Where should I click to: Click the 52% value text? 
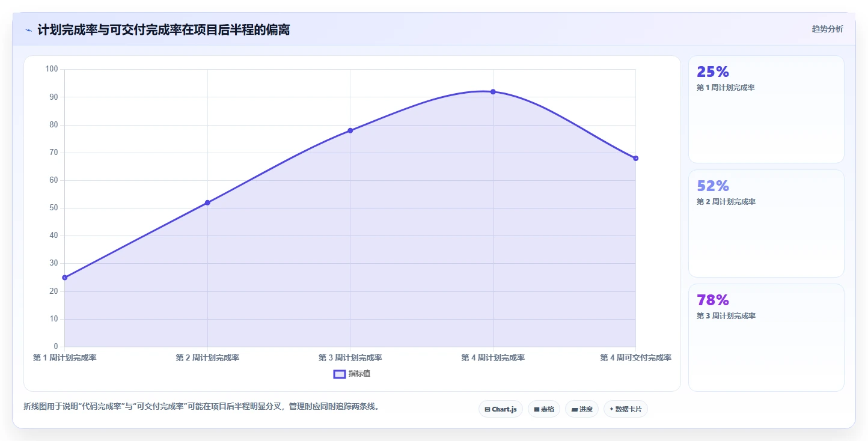point(713,186)
